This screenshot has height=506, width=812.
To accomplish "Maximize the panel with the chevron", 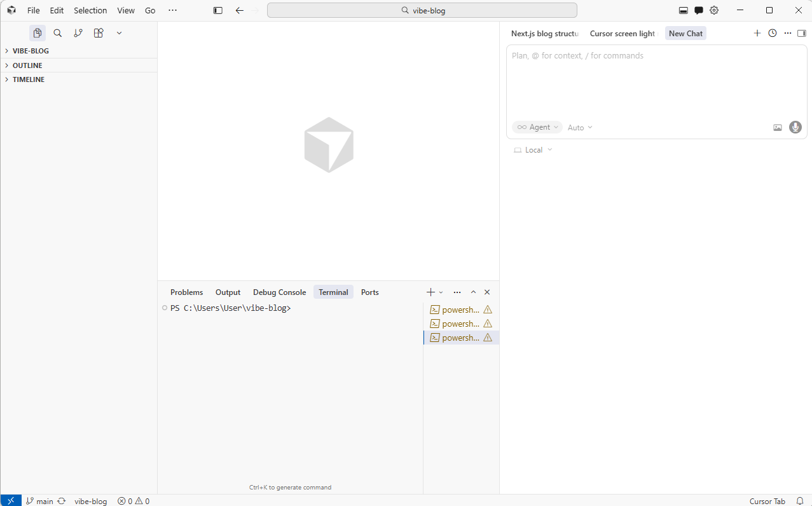I will point(473,292).
